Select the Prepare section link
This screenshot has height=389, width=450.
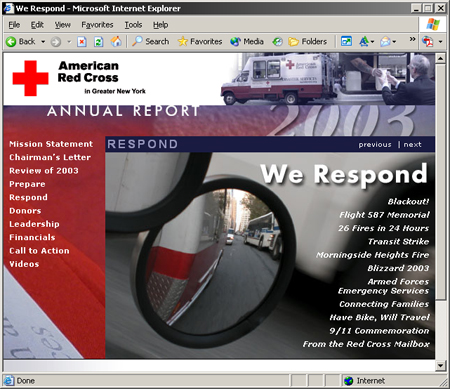pos(27,184)
